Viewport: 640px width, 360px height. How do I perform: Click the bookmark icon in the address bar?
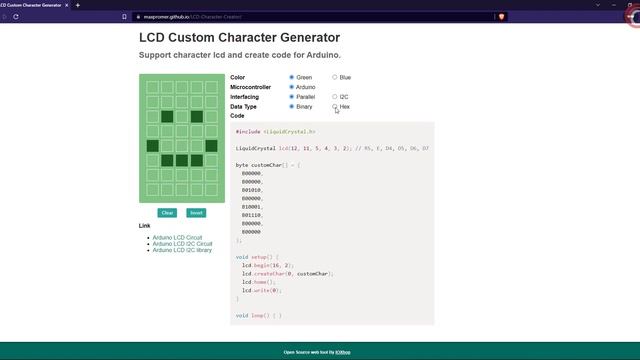[x=124, y=17]
